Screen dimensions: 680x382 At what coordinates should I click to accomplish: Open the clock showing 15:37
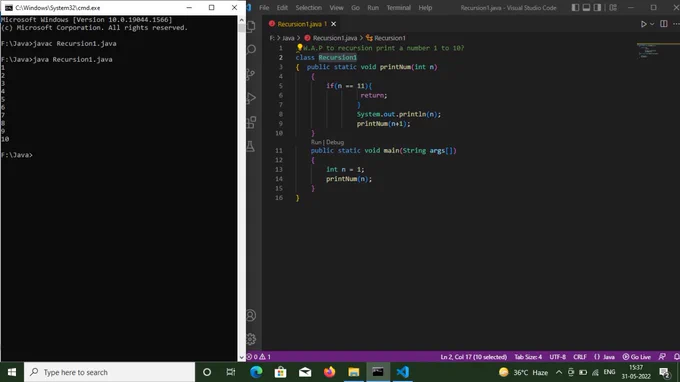click(x=635, y=372)
